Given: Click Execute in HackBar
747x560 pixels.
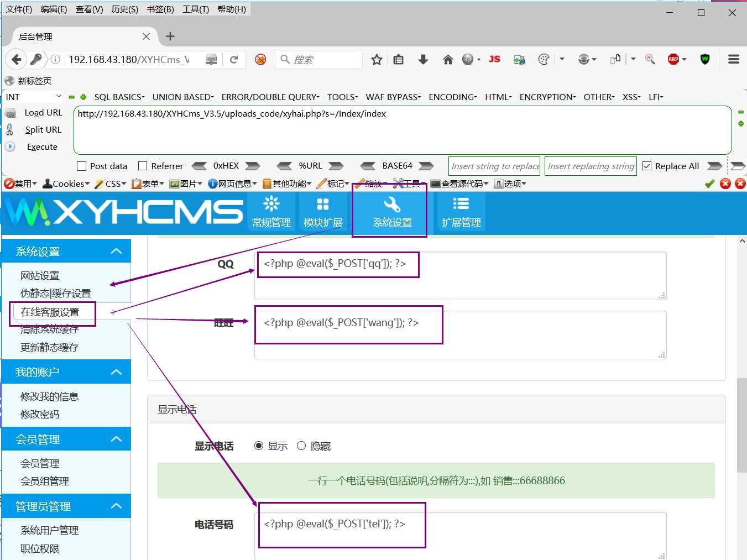Looking at the screenshot, I should pos(42,147).
